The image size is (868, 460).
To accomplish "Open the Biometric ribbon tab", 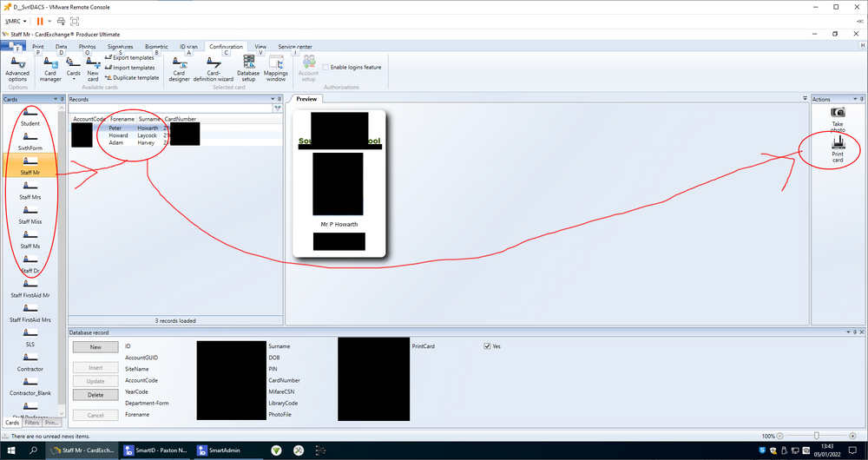I will [156, 47].
